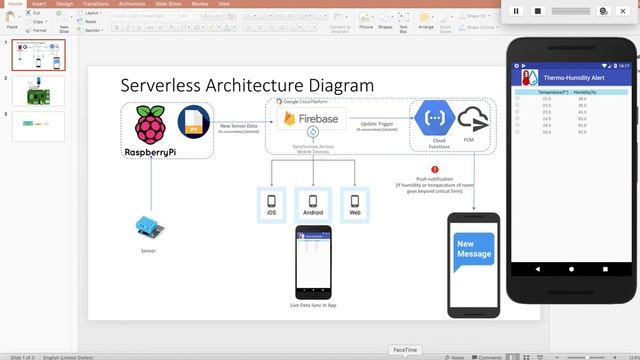Screen dimensions: 640x360
Task: Switch to the Transitions tab
Action: 96,4
